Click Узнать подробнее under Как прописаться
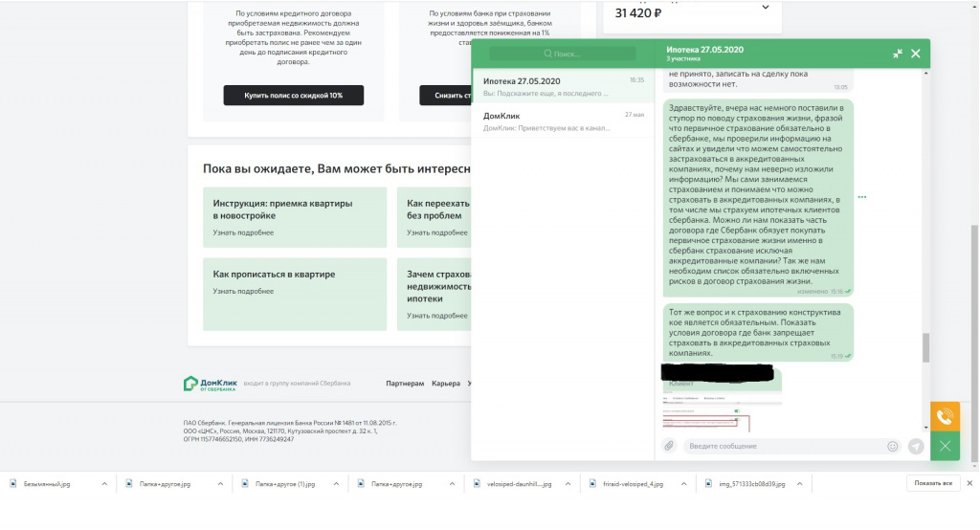This screenshot has height=530, width=980. click(x=243, y=291)
